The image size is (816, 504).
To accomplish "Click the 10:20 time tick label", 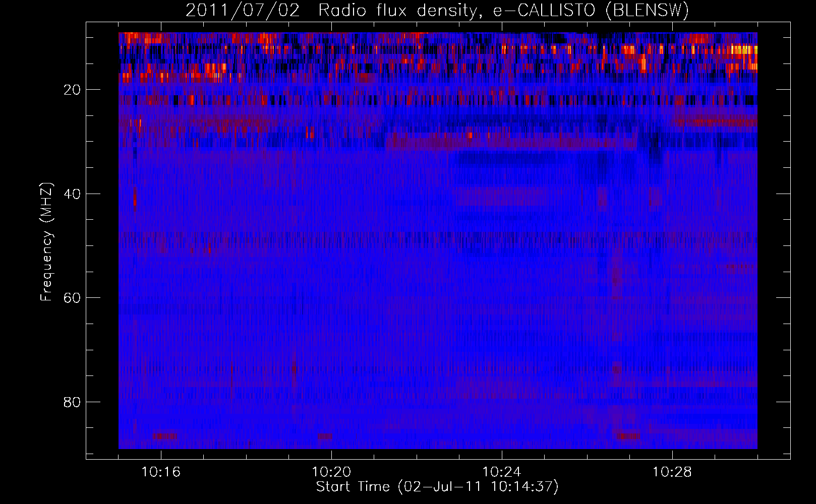I will [x=331, y=472].
